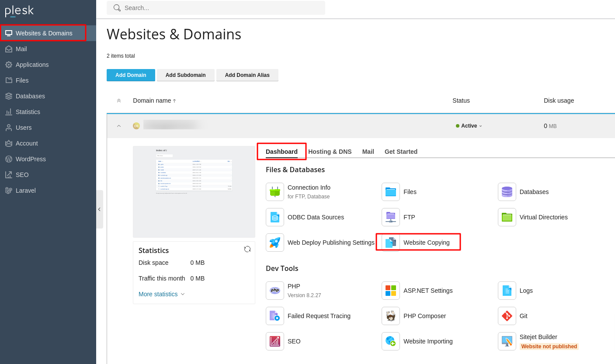
Task: Switch to Hosting & DNS tab
Action: click(x=330, y=152)
